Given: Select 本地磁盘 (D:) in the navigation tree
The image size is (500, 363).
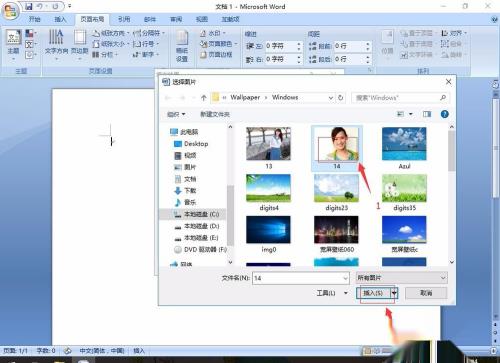Looking at the screenshot, I should click(197, 226).
